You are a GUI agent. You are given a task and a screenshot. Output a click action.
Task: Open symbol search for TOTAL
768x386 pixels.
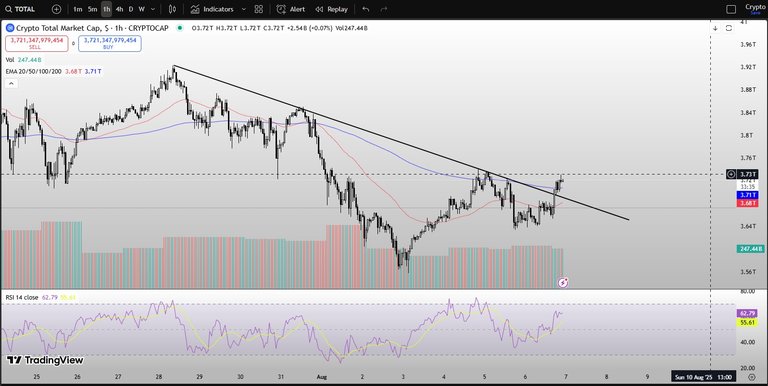pos(21,9)
